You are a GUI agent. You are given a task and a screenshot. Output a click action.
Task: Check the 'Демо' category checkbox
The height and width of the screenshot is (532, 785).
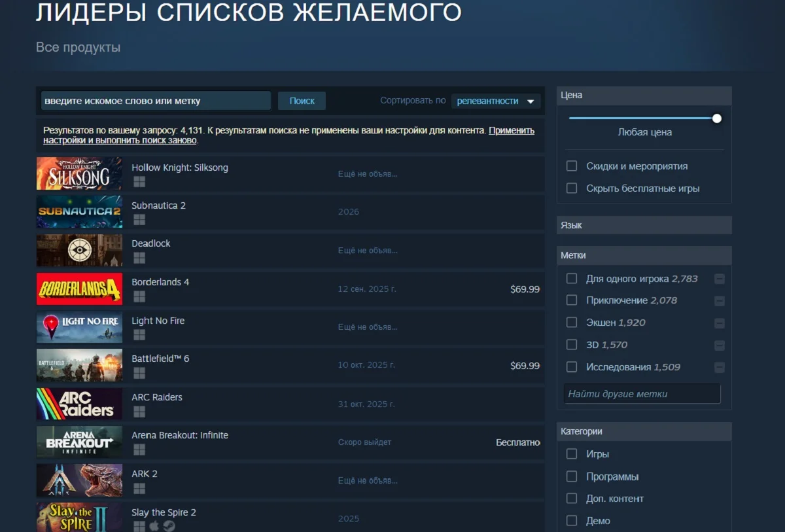coord(572,521)
